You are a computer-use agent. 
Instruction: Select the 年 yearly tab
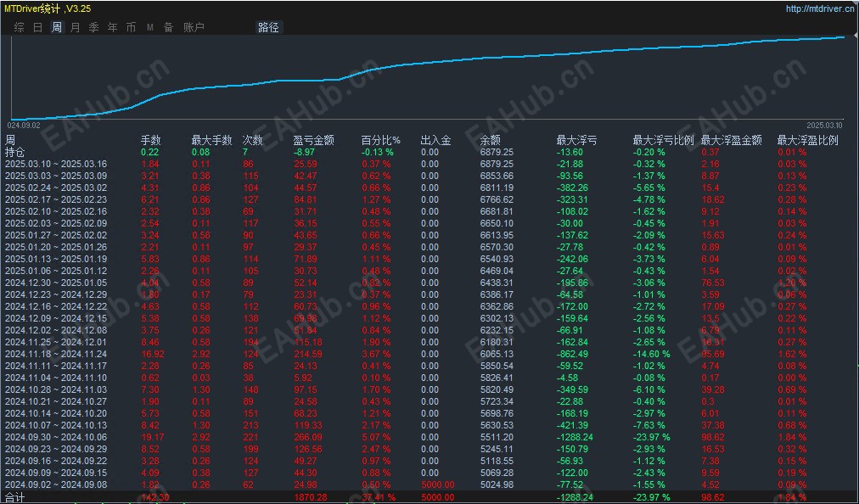click(112, 27)
